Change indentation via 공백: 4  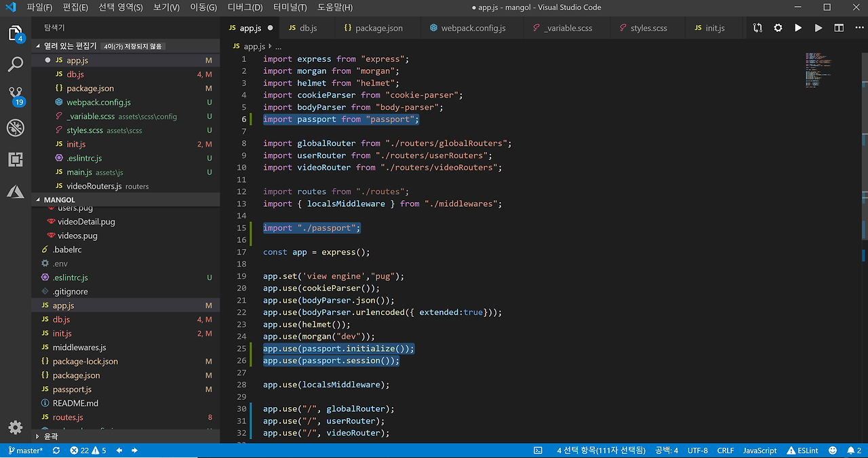(666, 451)
